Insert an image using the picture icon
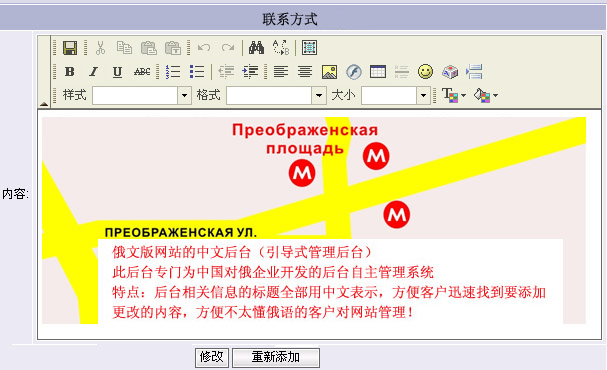This screenshot has height=370, width=607. point(329,72)
